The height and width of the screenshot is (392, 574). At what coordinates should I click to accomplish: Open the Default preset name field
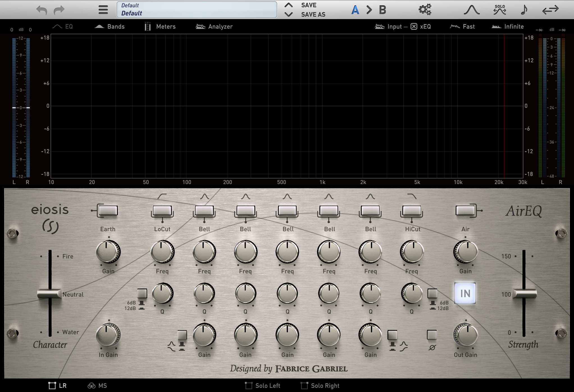(197, 10)
